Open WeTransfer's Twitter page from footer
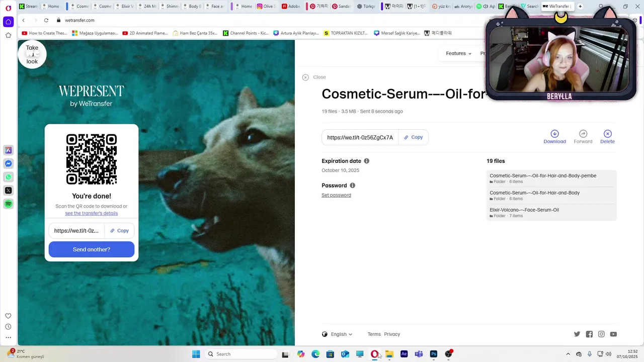The width and height of the screenshot is (644, 362). (x=577, y=334)
